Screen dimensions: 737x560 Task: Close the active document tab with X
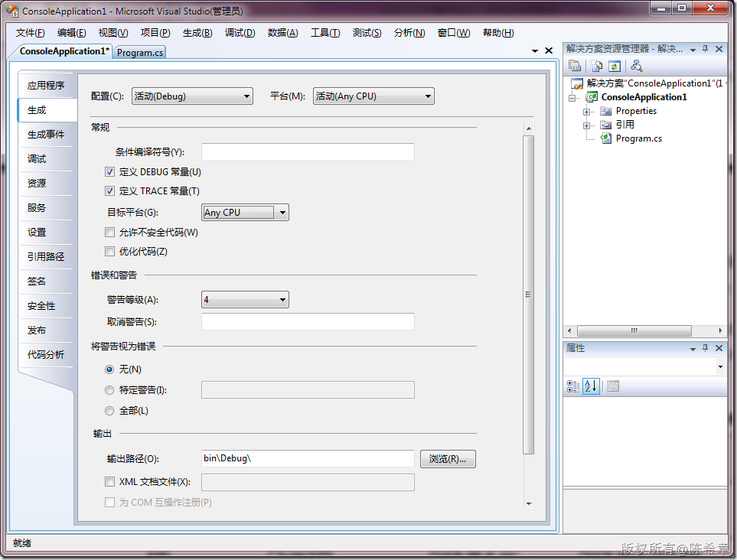pos(549,50)
